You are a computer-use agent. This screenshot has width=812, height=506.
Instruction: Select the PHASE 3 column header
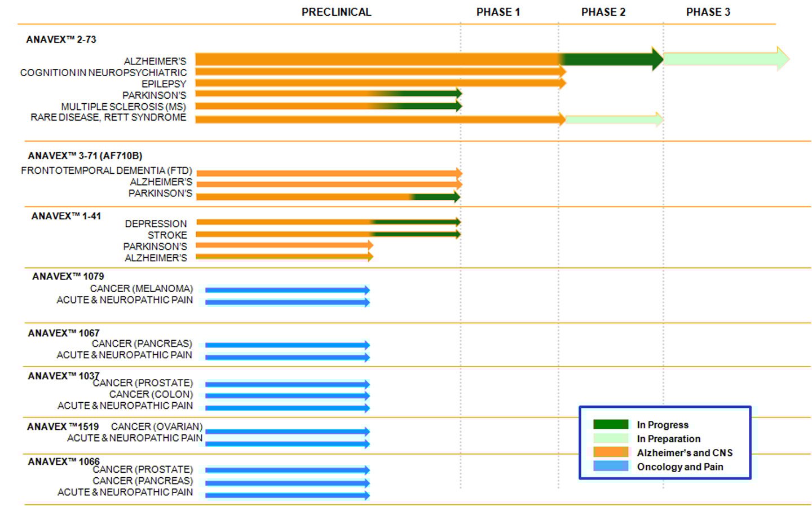point(708,12)
